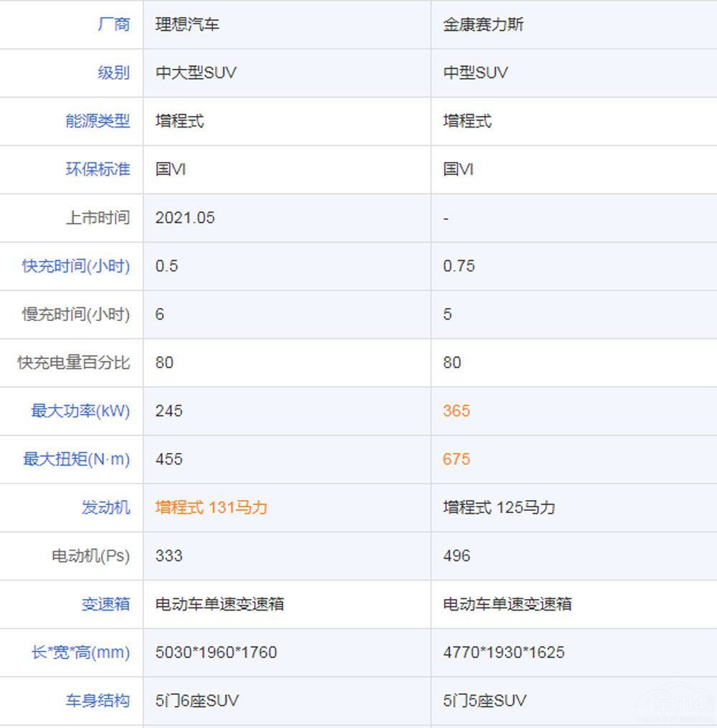The width and height of the screenshot is (717, 728).
Task: Open the 最大功率(kW) label link
Action: (x=80, y=411)
